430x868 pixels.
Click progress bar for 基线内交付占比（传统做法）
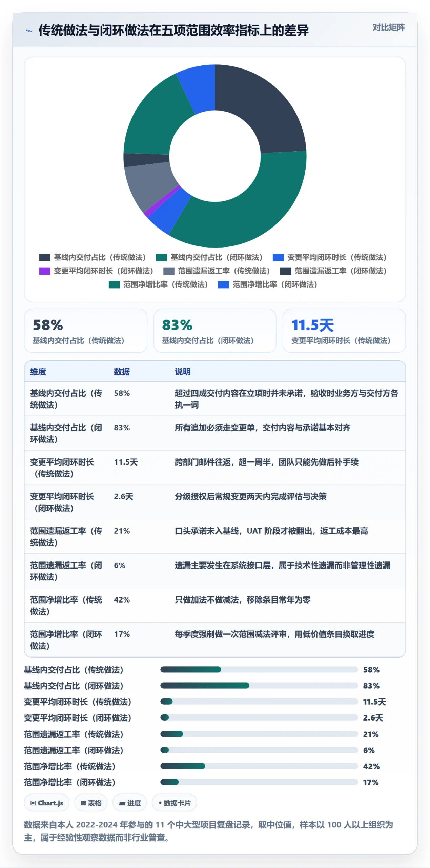click(x=259, y=669)
